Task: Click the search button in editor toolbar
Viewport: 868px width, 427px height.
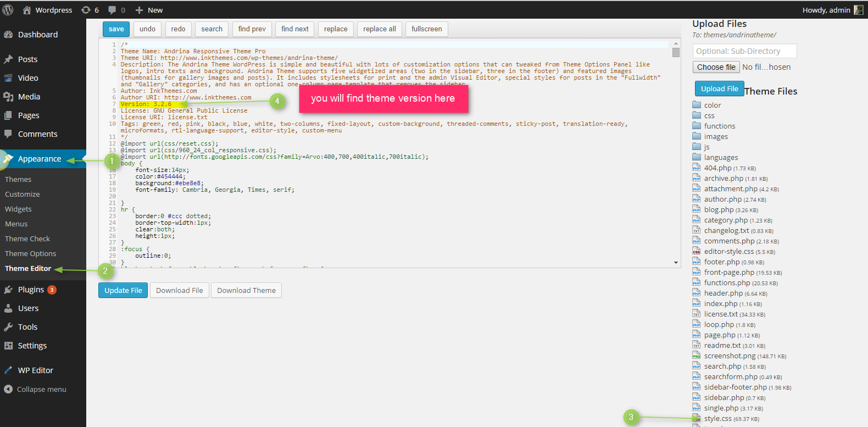Action: [212, 29]
